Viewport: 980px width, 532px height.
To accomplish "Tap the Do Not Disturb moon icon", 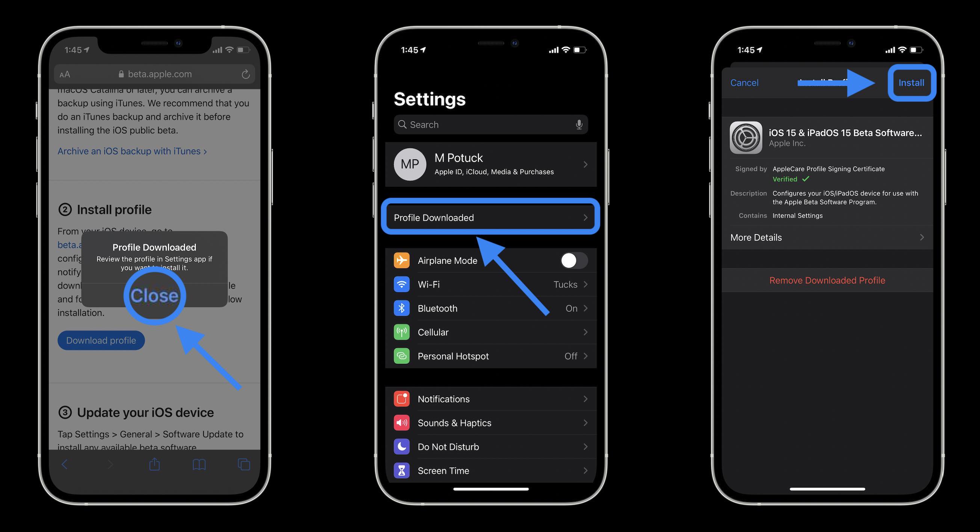I will (x=401, y=446).
